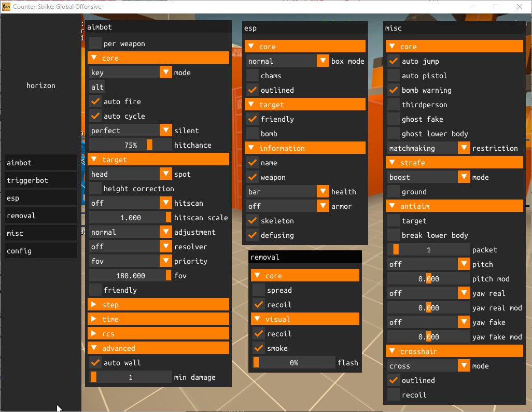Open the resolver dropdown
This screenshot has height=412, width=532.
(x=131, y=247)
